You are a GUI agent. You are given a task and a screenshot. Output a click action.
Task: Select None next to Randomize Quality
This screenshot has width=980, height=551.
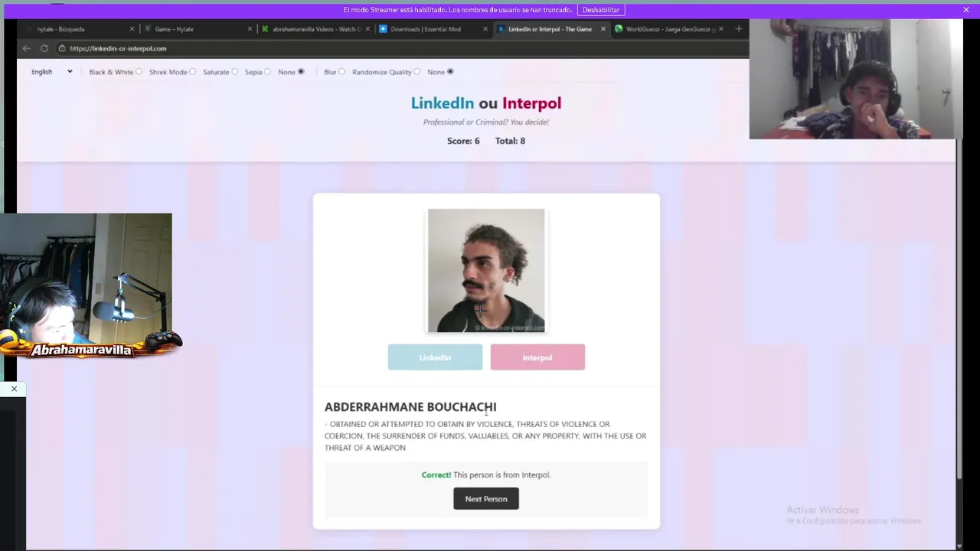click(x=450, y=72)
